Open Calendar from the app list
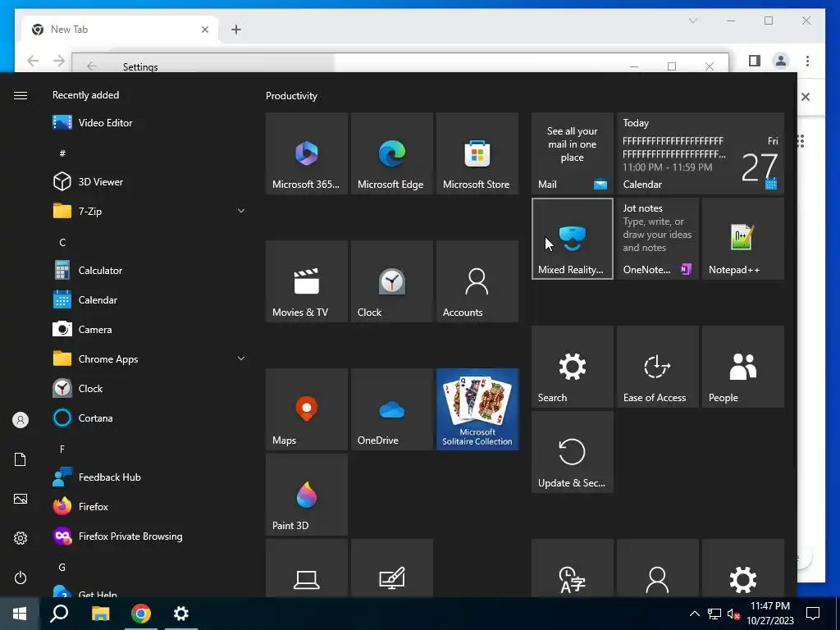This screenshot has height=630, width=840. click(x=150, y=300)
